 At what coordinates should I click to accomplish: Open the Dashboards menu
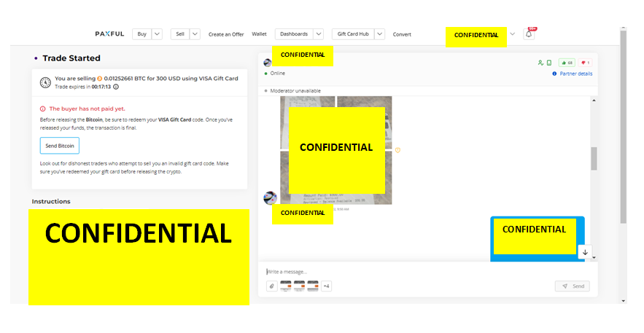point(294,34)
